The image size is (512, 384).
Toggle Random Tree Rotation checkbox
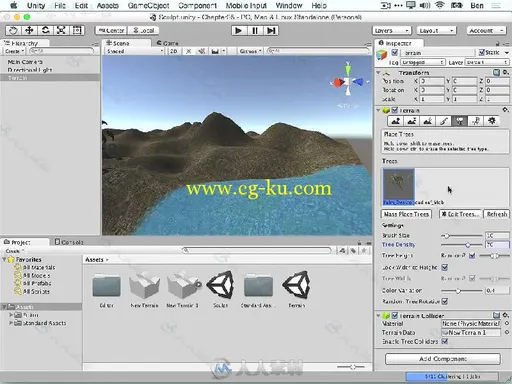click(445, 301)
